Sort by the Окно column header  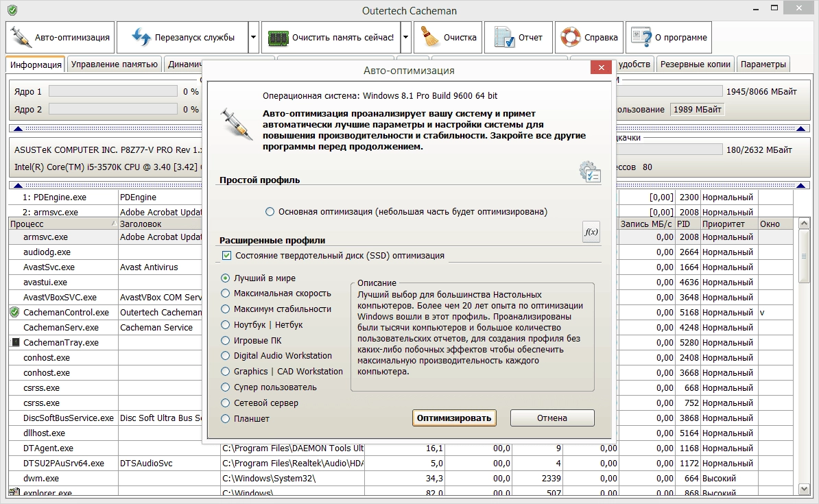point(776,224)
